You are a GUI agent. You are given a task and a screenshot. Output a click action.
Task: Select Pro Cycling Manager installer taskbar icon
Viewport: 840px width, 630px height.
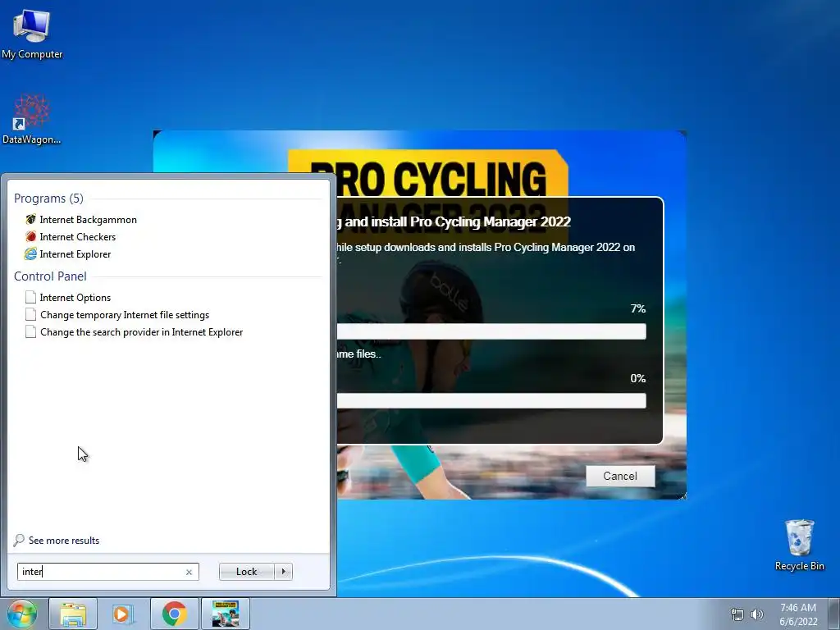click(225, 614)
